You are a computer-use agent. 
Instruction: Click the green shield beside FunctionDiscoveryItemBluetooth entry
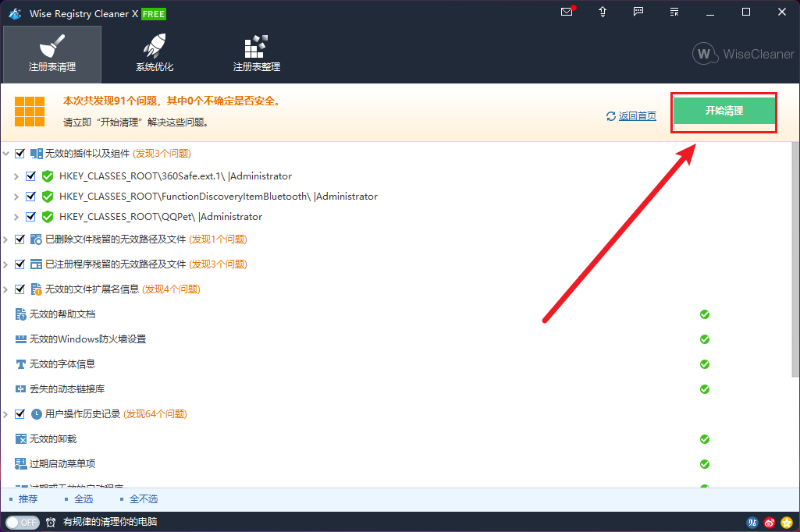click(x=48, y=197)
